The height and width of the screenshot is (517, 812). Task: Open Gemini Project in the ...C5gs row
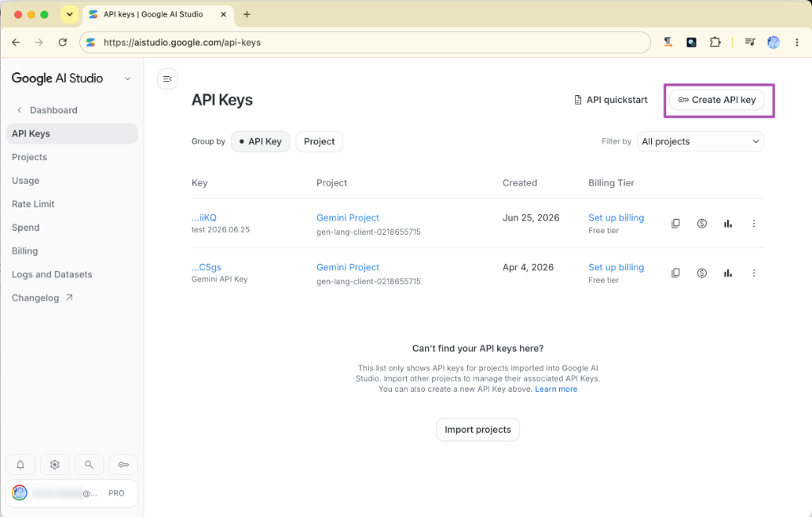pyautogui.click(x=347, y=267)
